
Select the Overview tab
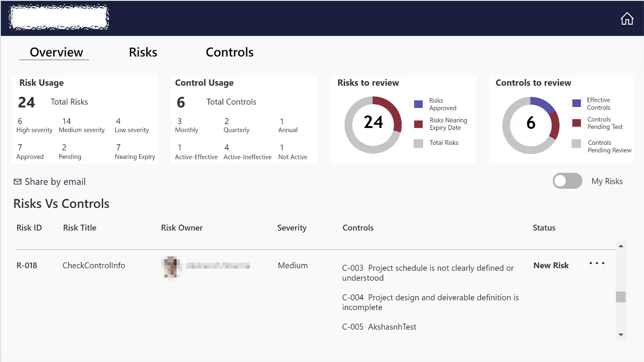pyautogui.click(x=56, y=52)
